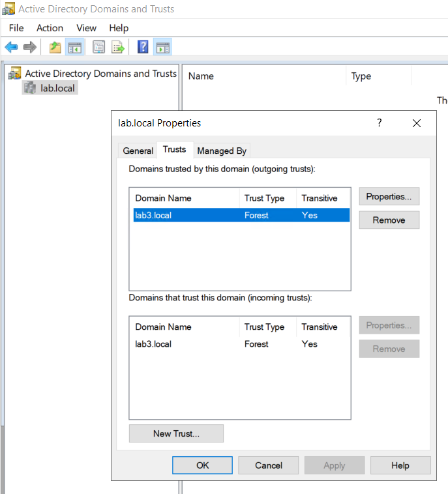
Task: Select the lab.local tree node
Action: pyautogui.click(x=57, y=88)
